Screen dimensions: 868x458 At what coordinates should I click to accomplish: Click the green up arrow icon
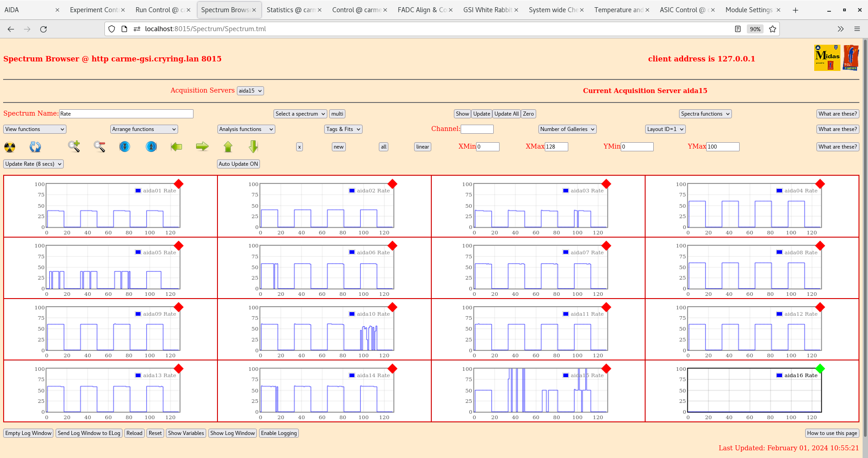(x=228, y=146)
